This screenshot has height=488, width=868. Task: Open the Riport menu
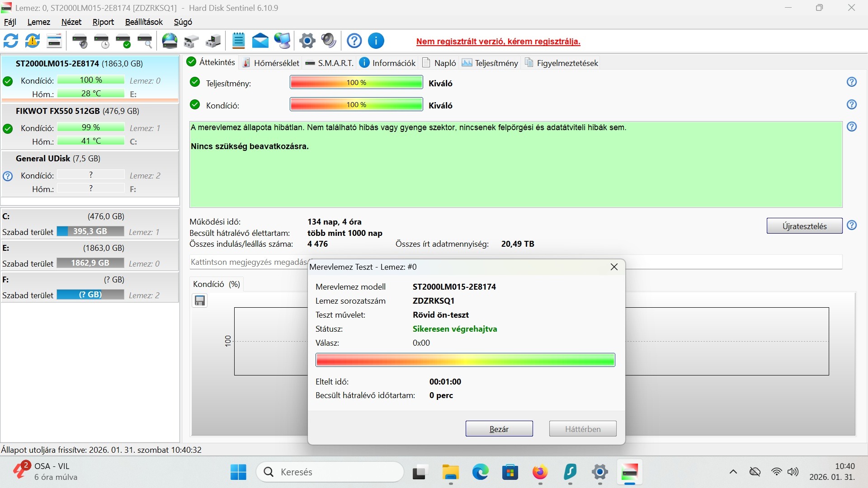pyautogui.click(x=103, y=22)
